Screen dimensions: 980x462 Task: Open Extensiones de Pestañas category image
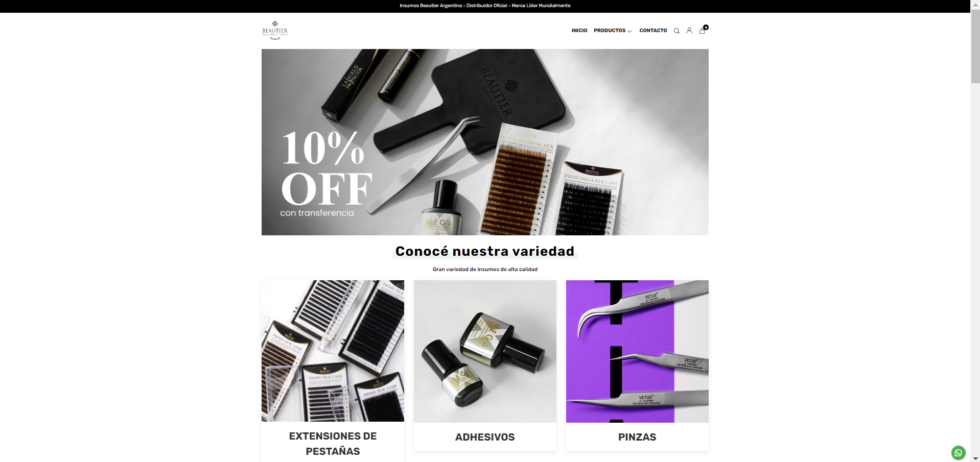(x=333, y=351)
